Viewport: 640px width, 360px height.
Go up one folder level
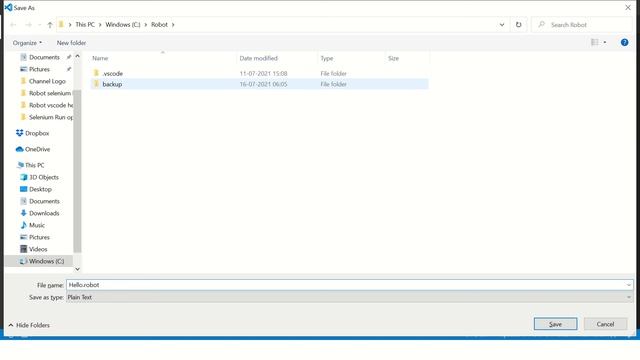click(50, 25)
